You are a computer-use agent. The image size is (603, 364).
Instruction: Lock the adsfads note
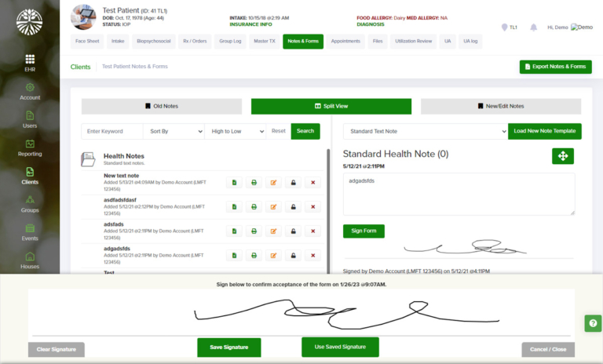(x=293, y=231)
